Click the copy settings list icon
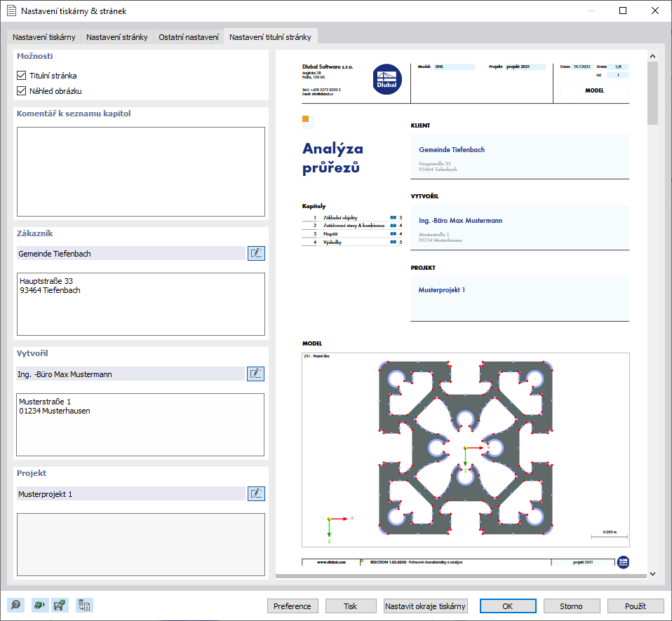Image resolution: width=672 pixels, height=621 pixels. [x=83, y=605]
